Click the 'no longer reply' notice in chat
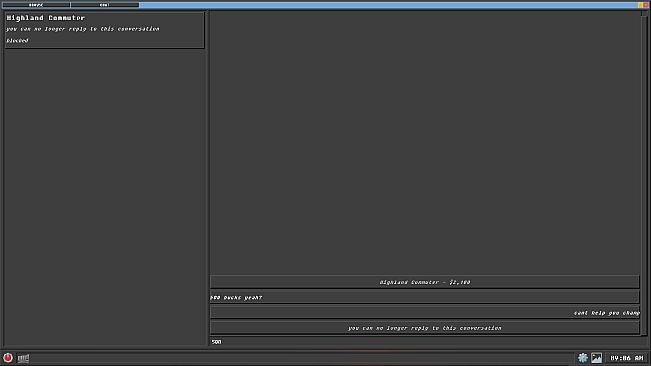Image resolution: width=651 pixels, height=366 pixels. (424, 328)
